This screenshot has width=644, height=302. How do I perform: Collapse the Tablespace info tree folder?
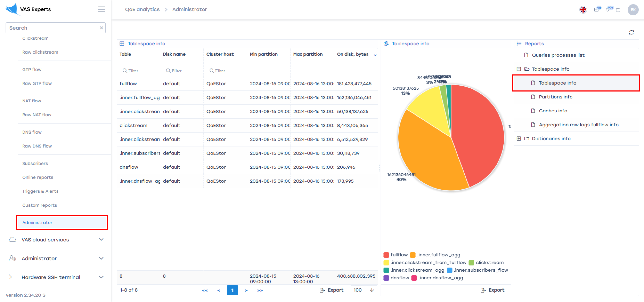click(519, 69)
